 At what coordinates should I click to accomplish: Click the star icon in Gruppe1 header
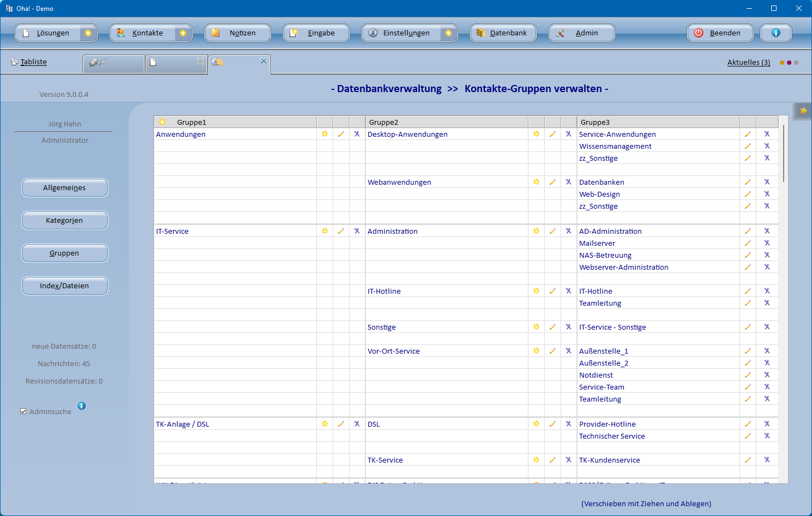pyautogui.click(x=162, y=122)
